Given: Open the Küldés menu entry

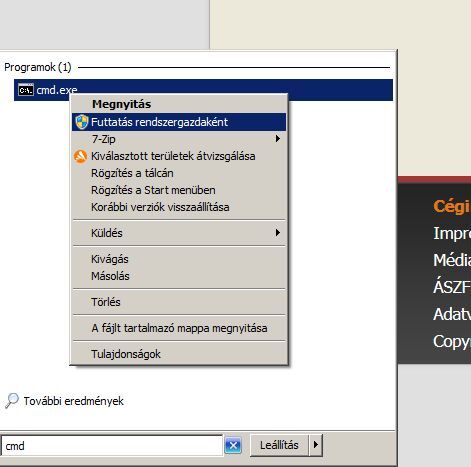Looking at the screenshot, I should pos(179,233).
